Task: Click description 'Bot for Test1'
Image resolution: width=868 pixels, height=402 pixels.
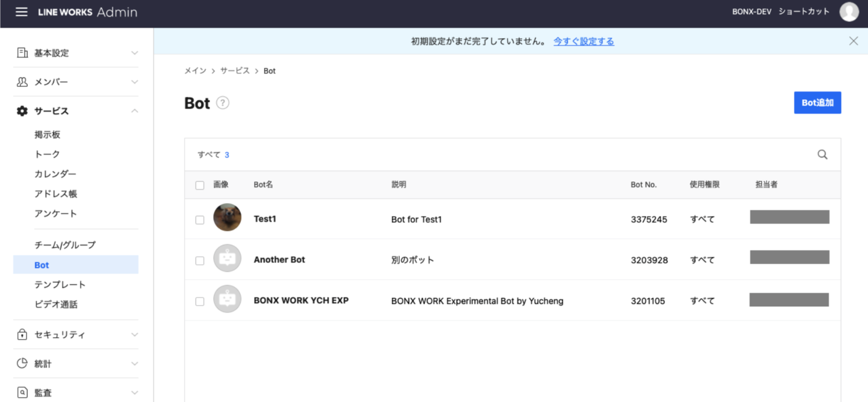Action: click(x=416, y=220)
